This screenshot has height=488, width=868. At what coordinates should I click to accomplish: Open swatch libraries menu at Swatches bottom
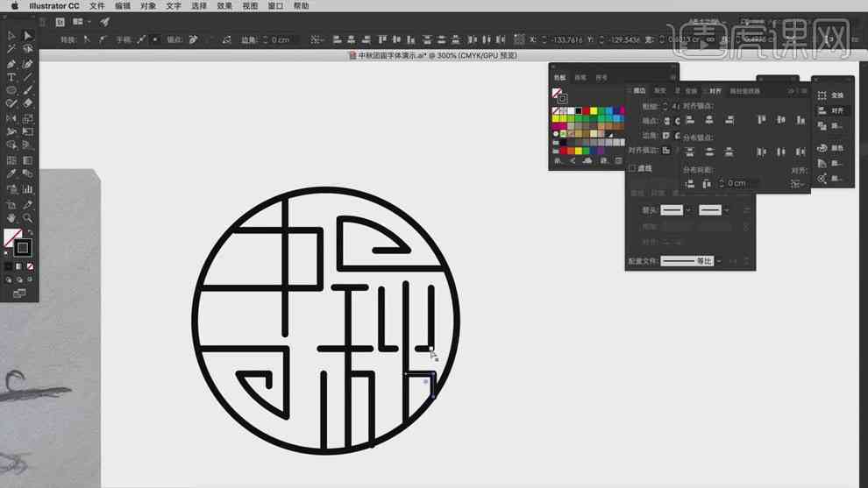click(x=558, y=160)
